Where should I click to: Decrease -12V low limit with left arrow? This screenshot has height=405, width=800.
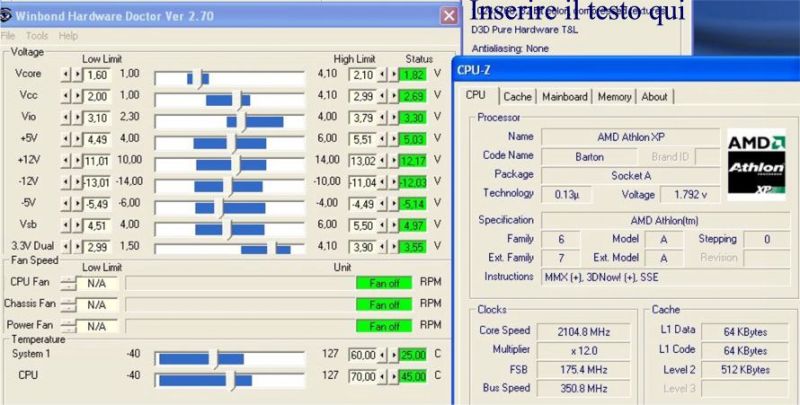click(x=66, y=183)
